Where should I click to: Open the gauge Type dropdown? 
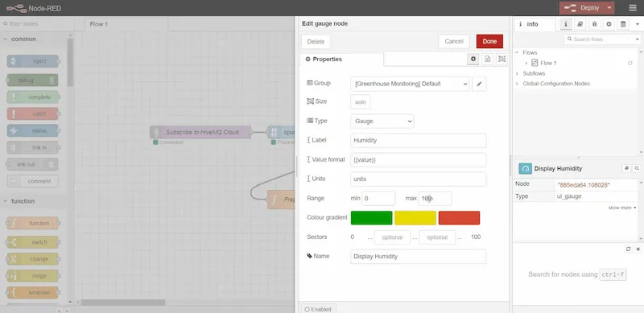click(382, 121)
